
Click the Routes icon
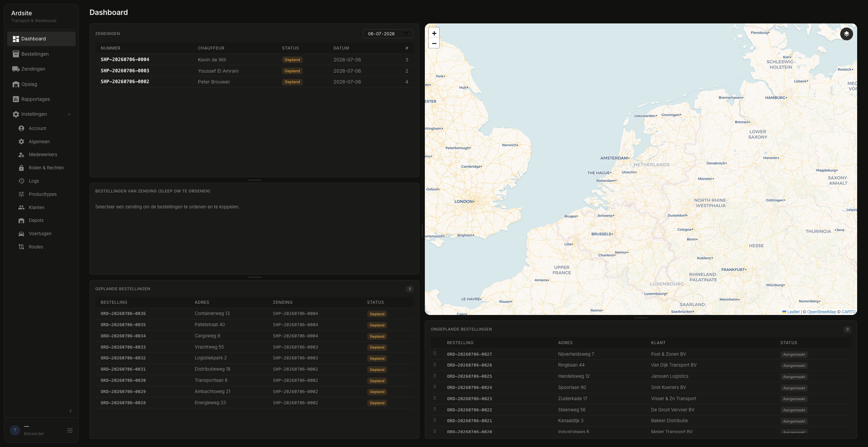(21, 247)
